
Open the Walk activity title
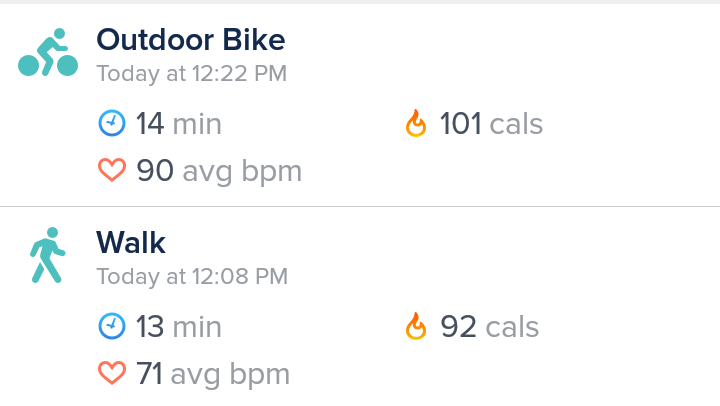pos(131,242)
